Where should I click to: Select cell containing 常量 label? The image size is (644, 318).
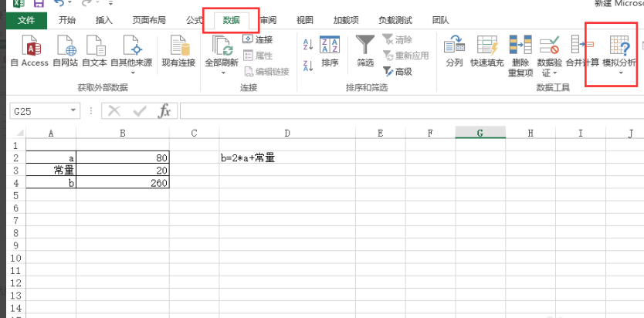point(51,171)
